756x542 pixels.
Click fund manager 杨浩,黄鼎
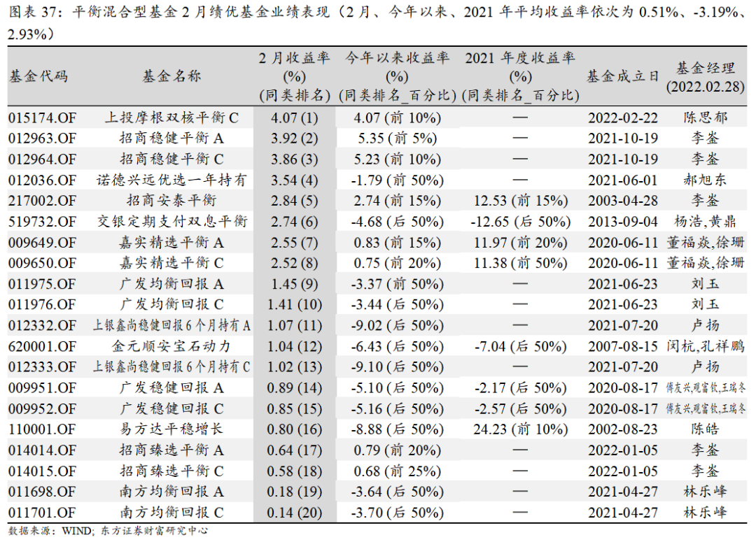[706, 222]
